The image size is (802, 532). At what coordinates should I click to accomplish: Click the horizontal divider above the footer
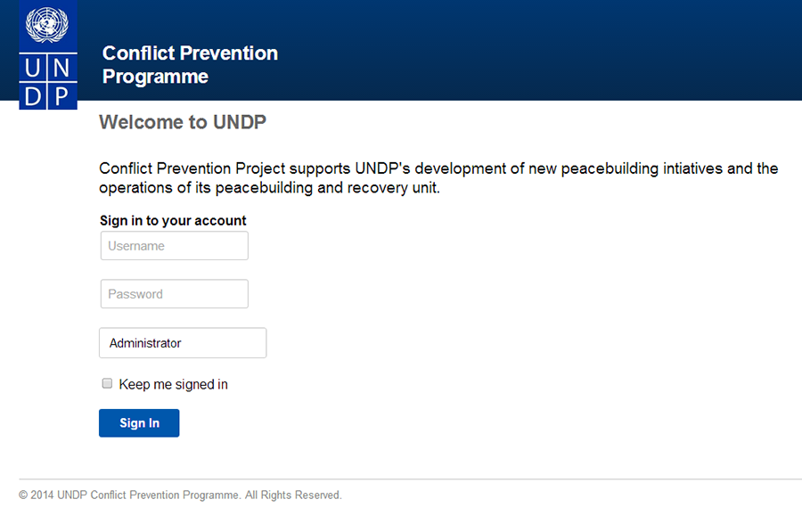(x=410, y=479)
